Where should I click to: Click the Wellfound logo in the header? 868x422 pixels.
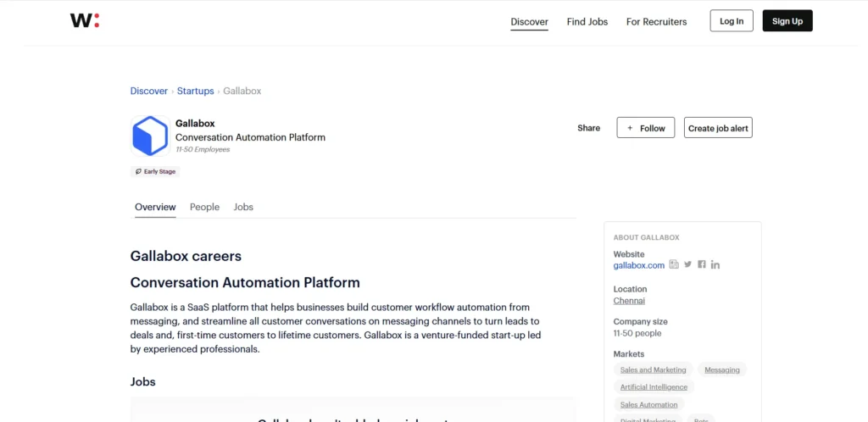(x=85, y=21)
